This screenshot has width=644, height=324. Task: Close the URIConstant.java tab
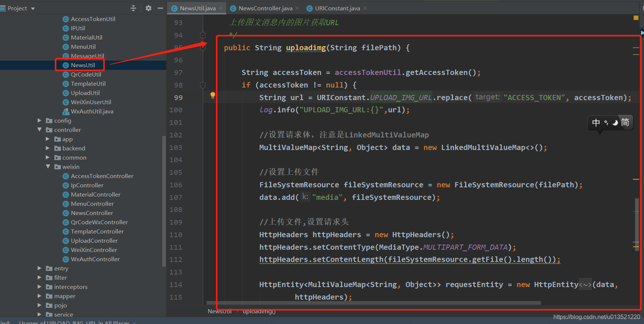[365, 8]
